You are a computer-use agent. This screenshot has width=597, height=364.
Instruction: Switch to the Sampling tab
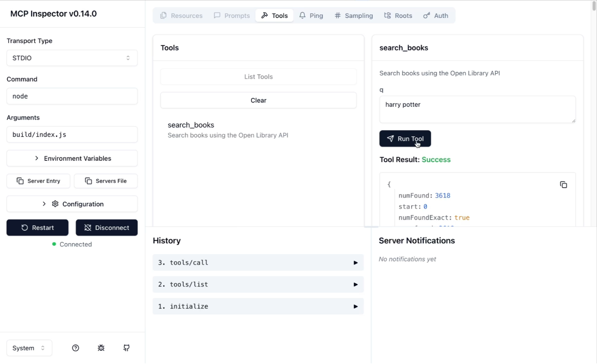click(x=353, y=16)
